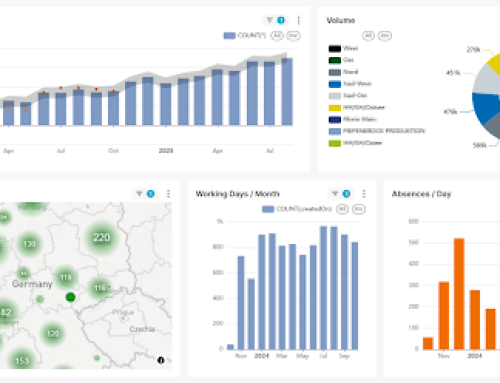
Task: Toggle Süd-West legend entry in Volume chart
Action: click(350, 84)
